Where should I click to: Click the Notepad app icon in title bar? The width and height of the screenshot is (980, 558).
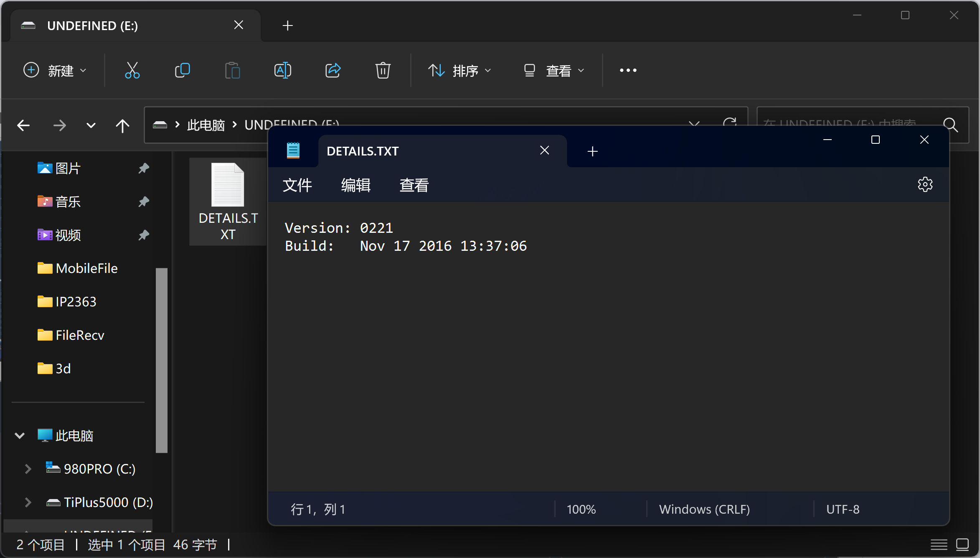293,150
